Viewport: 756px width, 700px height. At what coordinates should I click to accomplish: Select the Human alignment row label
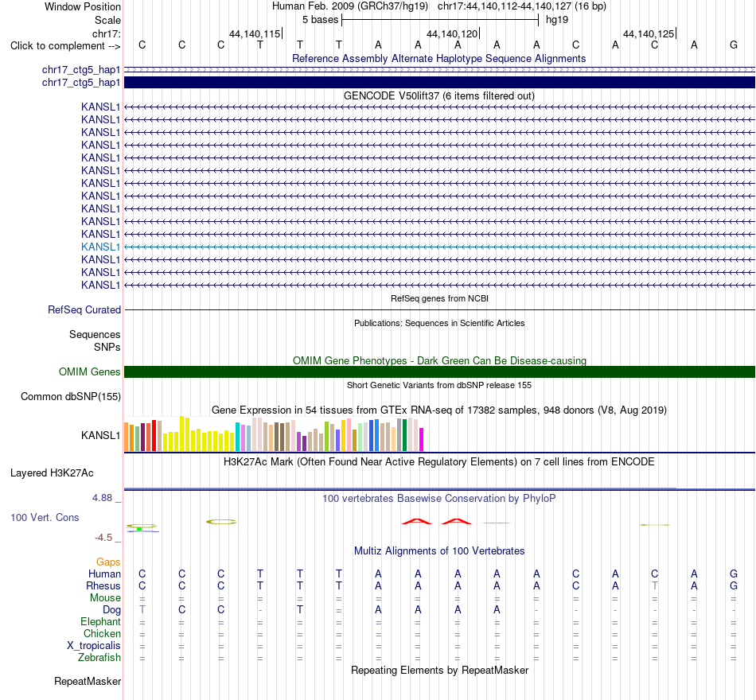coord(104,574)
